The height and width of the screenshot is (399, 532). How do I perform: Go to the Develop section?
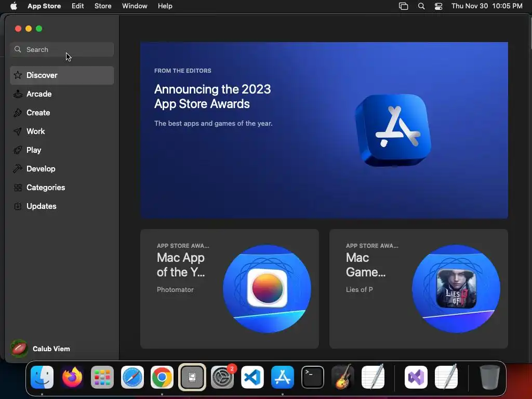click(62, 169)
